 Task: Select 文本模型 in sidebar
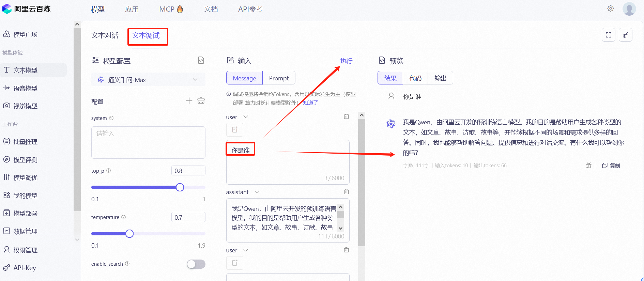(33, 70)
